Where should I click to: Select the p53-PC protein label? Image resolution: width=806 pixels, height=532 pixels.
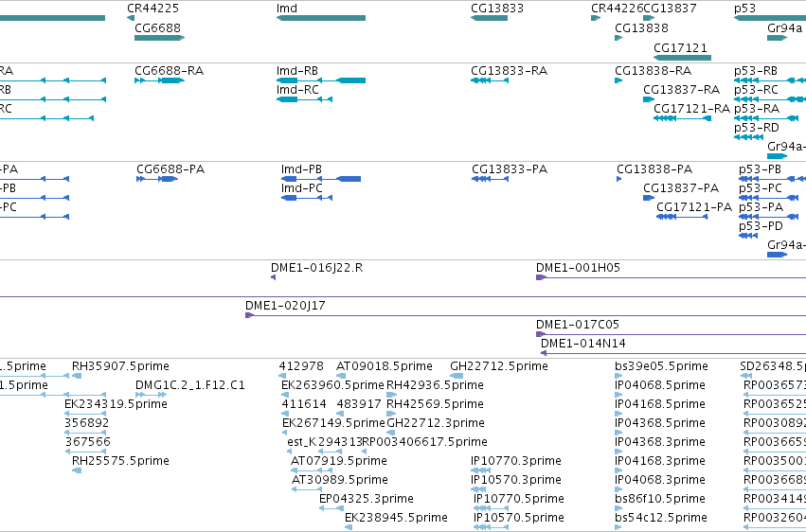point(761,188)
